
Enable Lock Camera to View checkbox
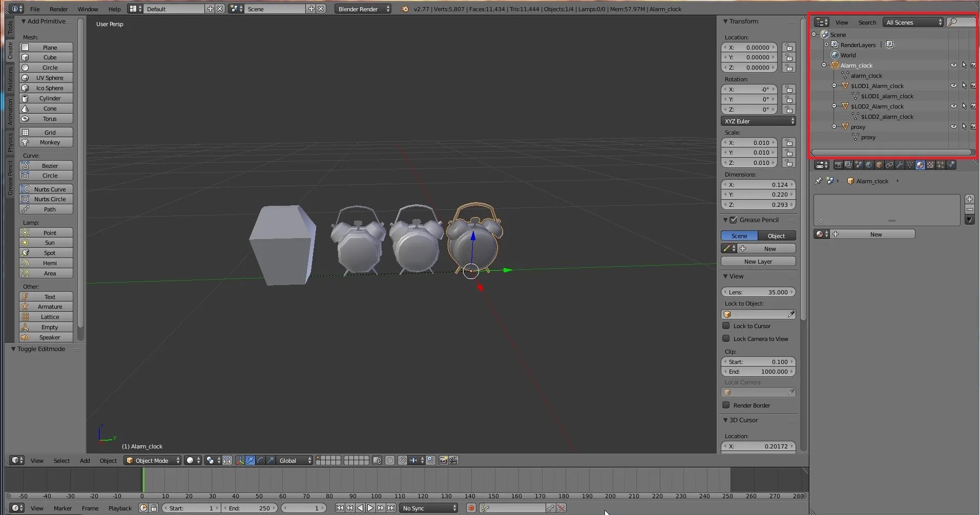[726, 338]
